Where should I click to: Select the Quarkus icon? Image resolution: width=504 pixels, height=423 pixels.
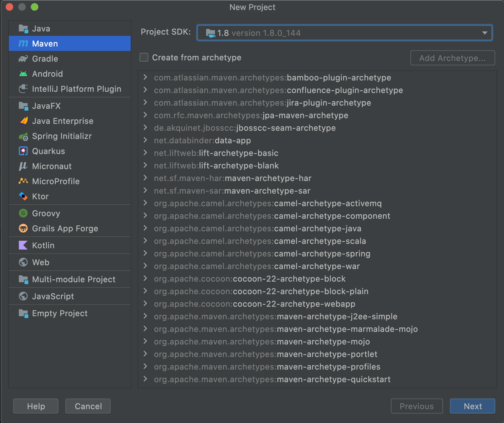23,151
